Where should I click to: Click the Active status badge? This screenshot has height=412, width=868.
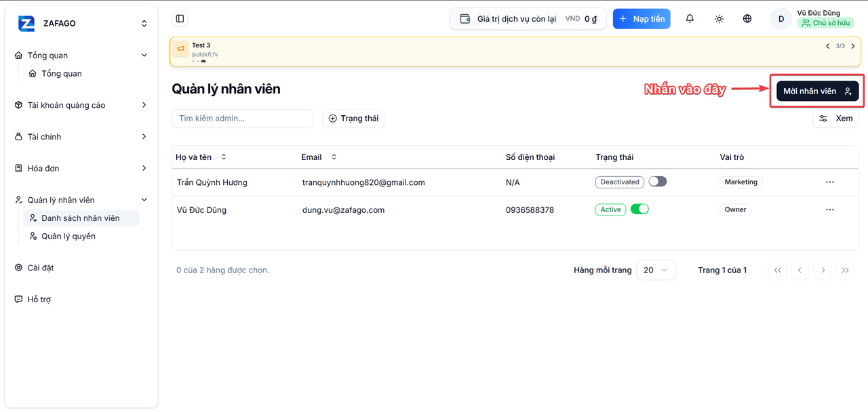coord(610,209)
